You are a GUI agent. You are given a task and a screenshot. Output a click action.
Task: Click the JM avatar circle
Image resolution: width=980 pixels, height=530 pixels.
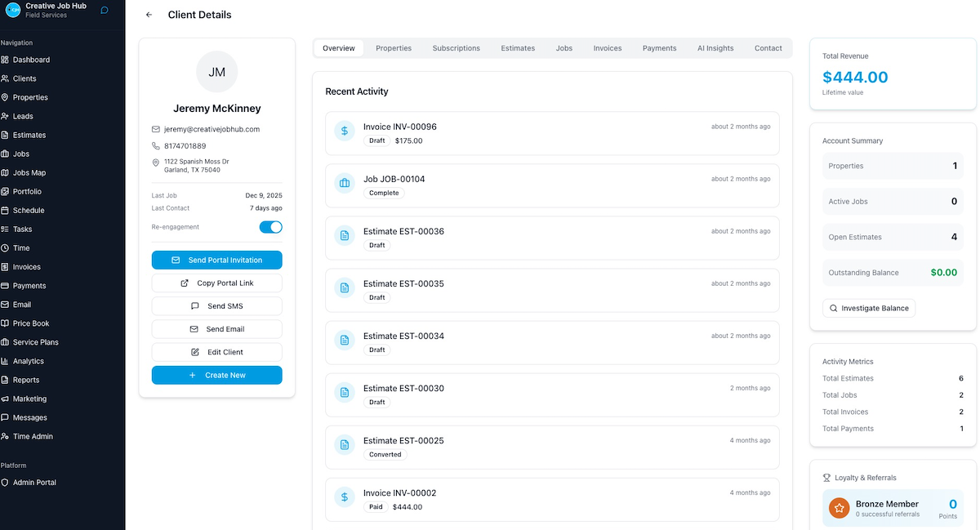pos(216,72)
